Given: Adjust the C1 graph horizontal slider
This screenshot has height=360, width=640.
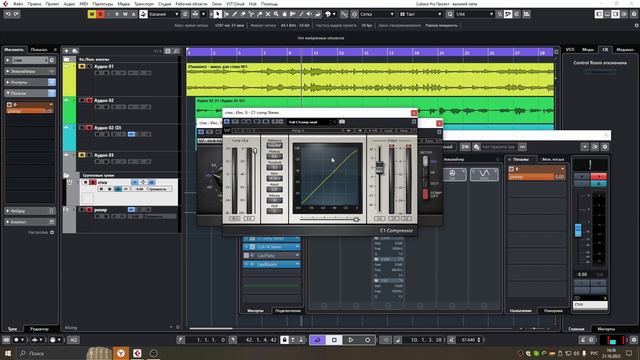Looking at the screenshot, I should pyautogui.click(x=356, y=219).
